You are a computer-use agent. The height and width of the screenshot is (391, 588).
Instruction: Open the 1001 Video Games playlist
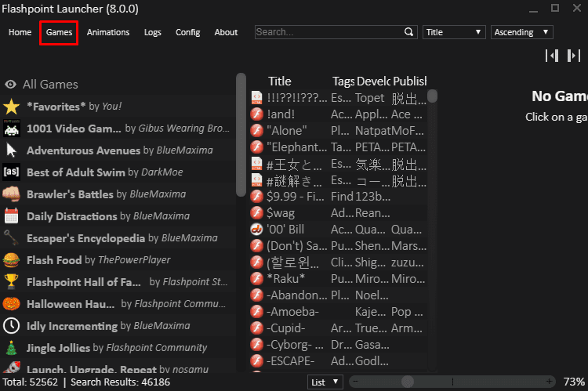tap(117, 129)
